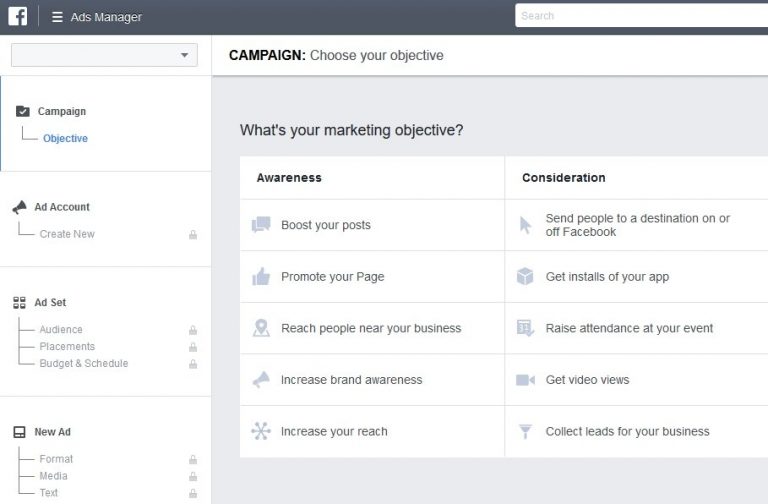Click the lock icon beside Media
768x504 pixels.
(193, 476)
